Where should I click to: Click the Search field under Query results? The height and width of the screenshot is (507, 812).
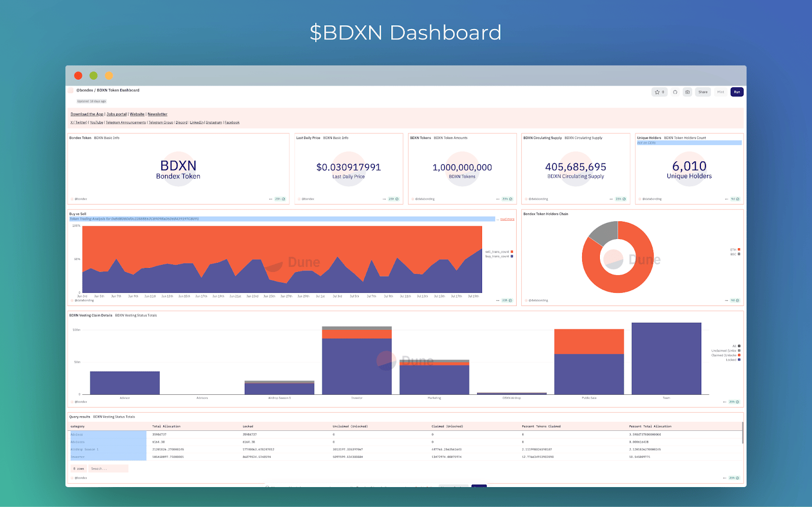109,469
